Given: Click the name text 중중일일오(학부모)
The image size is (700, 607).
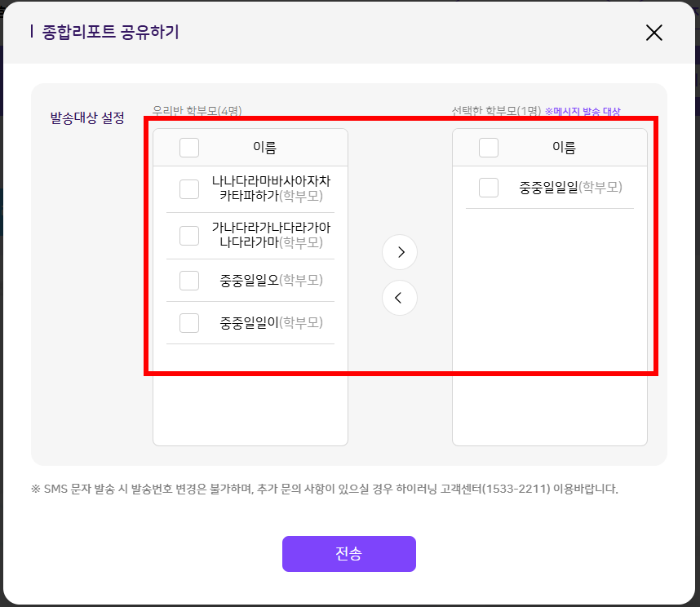Looking at the screenshot, I should 271,281.
